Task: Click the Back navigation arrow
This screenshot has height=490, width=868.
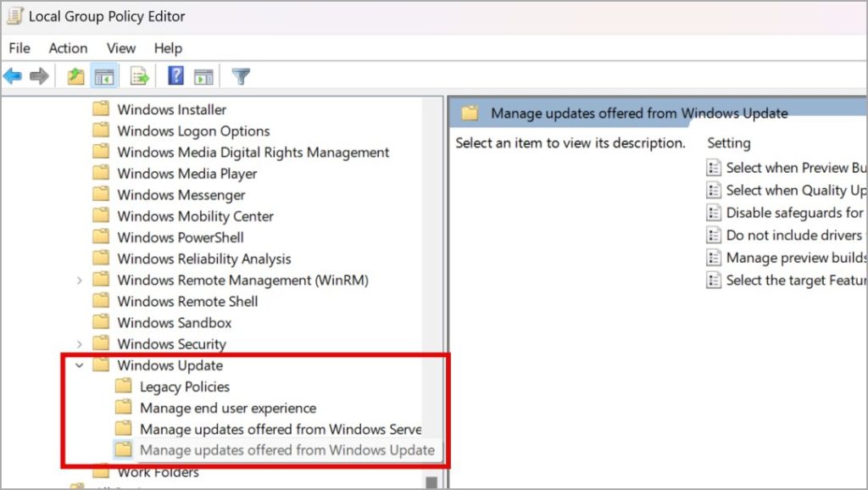Action: (x=12, y=75)
